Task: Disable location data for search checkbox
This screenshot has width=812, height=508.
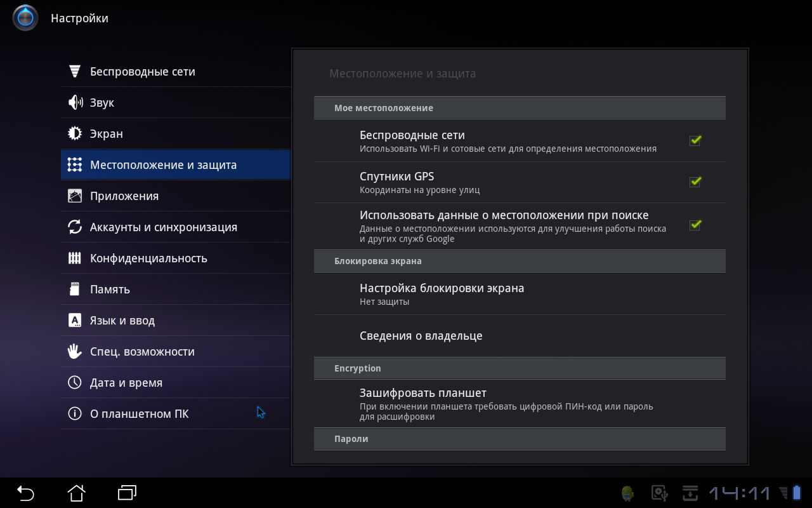Action: pyautogui.click(x=695, y=225)
